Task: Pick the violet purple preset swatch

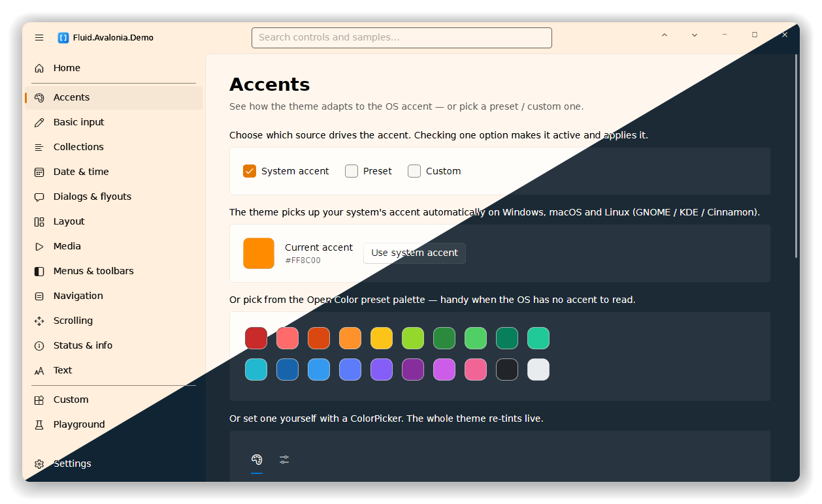Action: tap(382, 370)
